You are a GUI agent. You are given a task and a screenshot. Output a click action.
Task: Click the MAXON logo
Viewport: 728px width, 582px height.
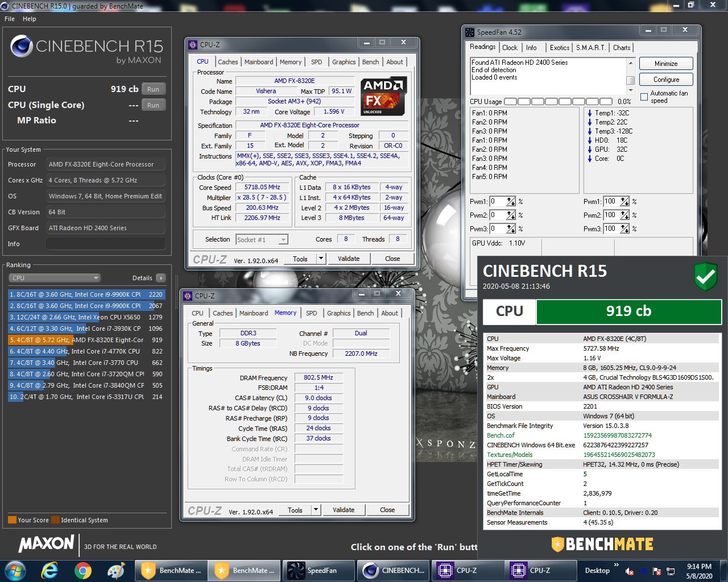(x=47, y=544)
